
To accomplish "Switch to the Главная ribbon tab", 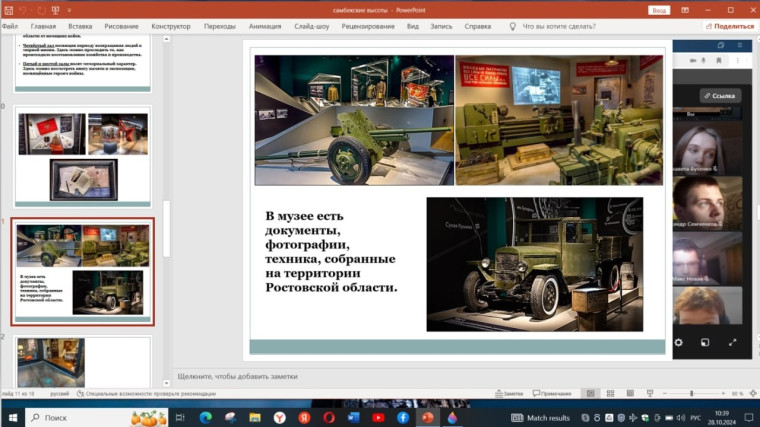I will 43,26.
